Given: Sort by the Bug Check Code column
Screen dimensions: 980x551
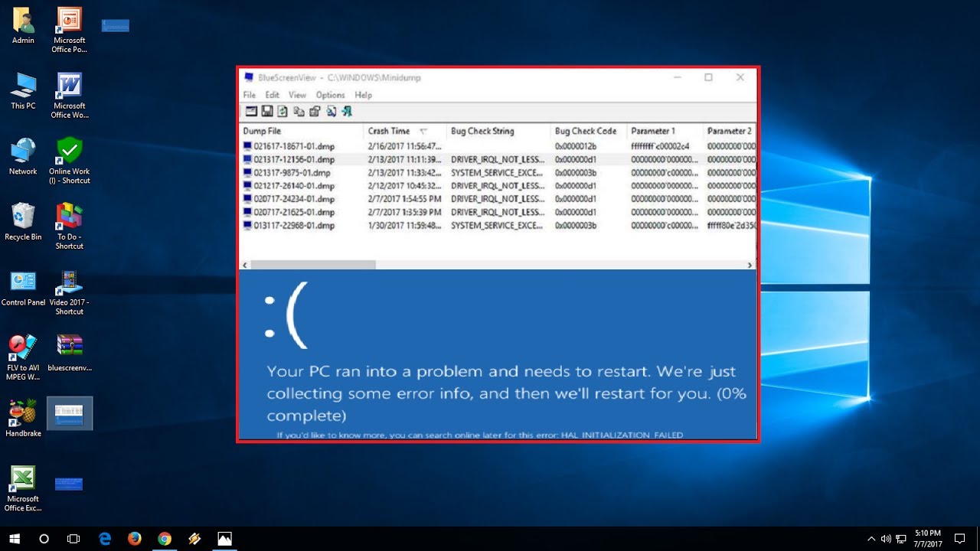Looking at the screenshot, I should pos(589,131).
